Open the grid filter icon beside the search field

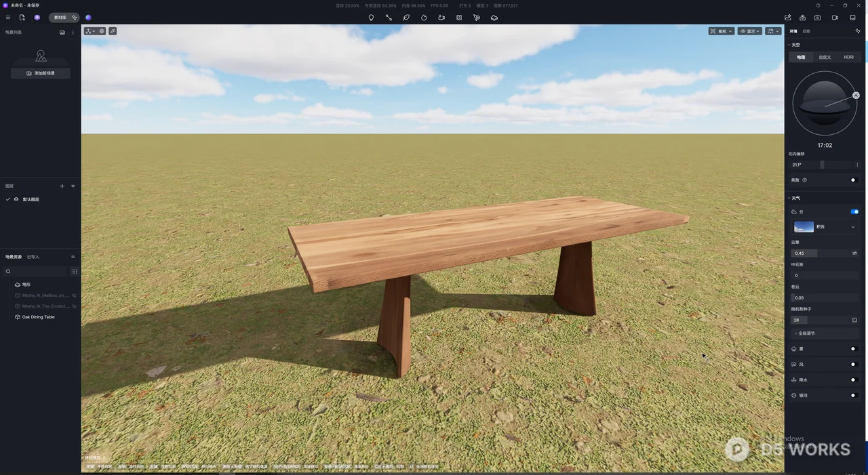(75, 271)
